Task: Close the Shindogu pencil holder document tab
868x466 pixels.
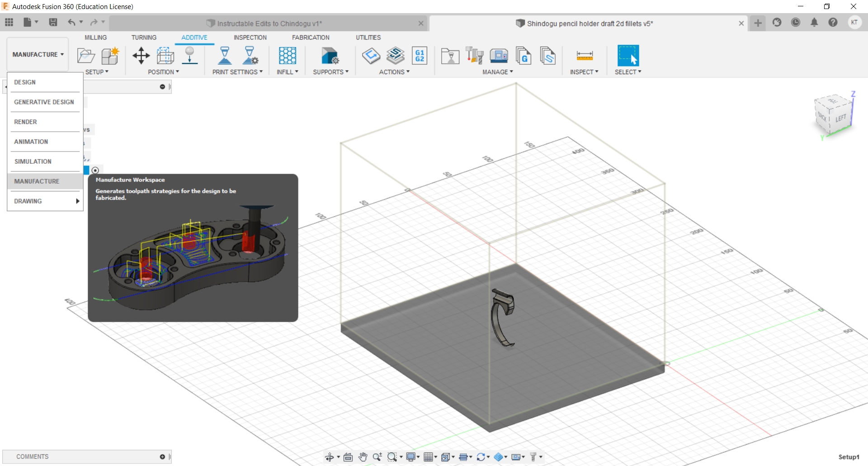Action: tap(741, 24)
